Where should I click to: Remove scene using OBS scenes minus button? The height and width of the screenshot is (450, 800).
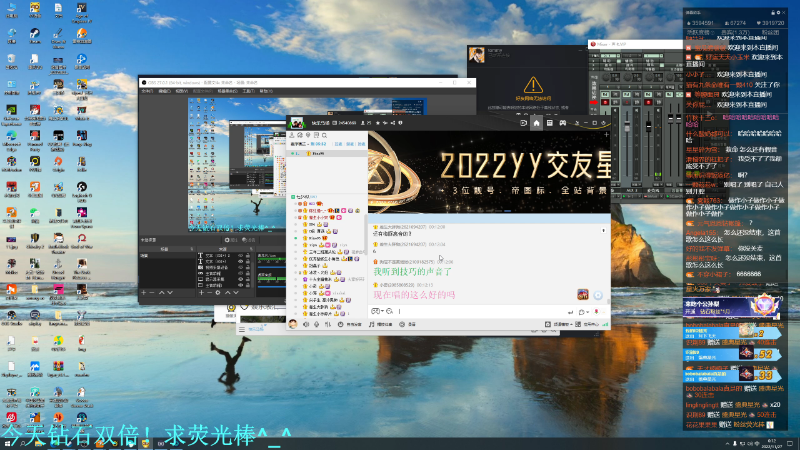(152, 293)
